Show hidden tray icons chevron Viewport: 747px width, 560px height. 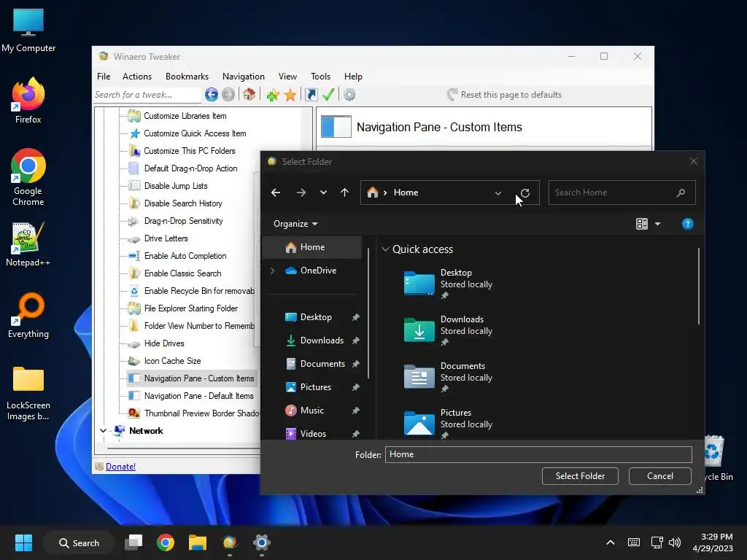611,542
